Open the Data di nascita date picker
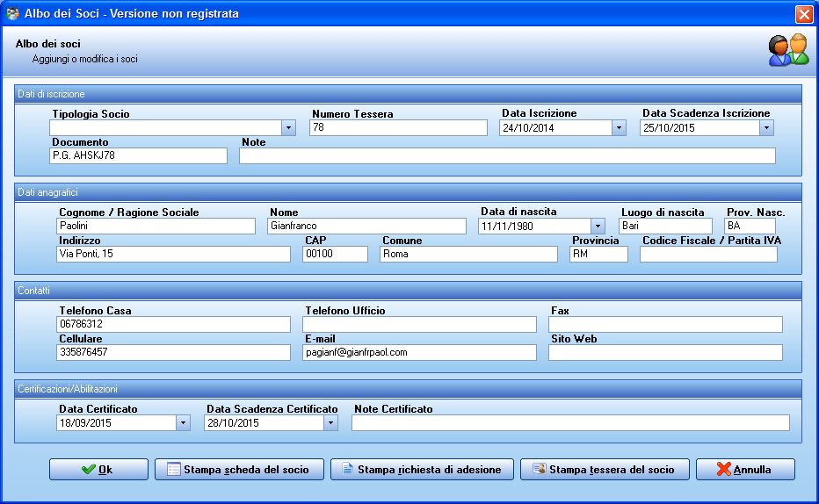The image size is (819, 504). [598, 227]
